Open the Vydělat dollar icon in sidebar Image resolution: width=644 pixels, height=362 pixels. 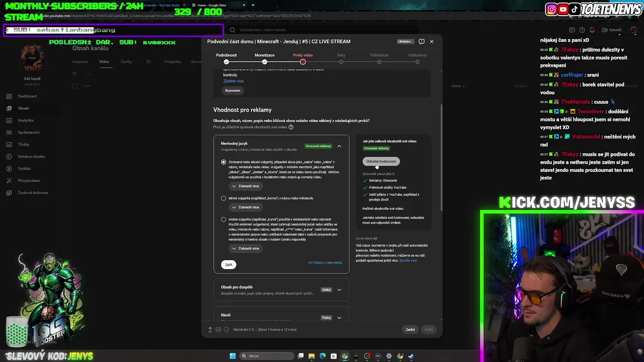[x=9, y=168]
